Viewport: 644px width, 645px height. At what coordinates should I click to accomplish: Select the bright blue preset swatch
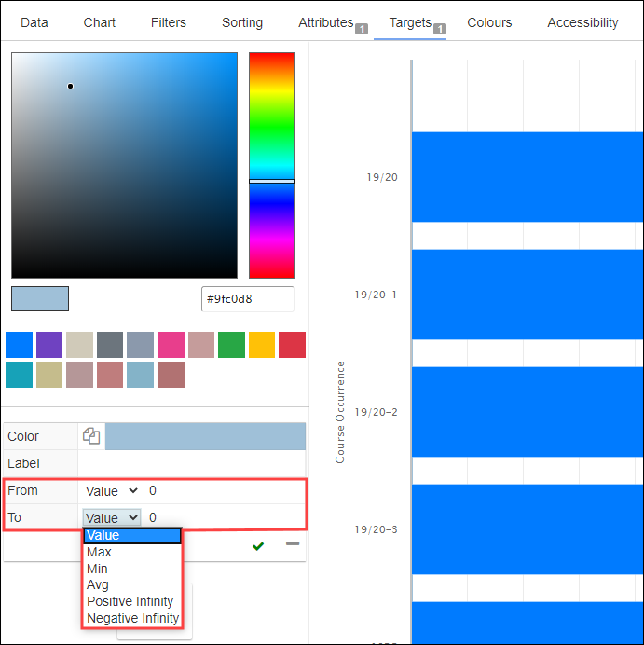coord(19,345)
